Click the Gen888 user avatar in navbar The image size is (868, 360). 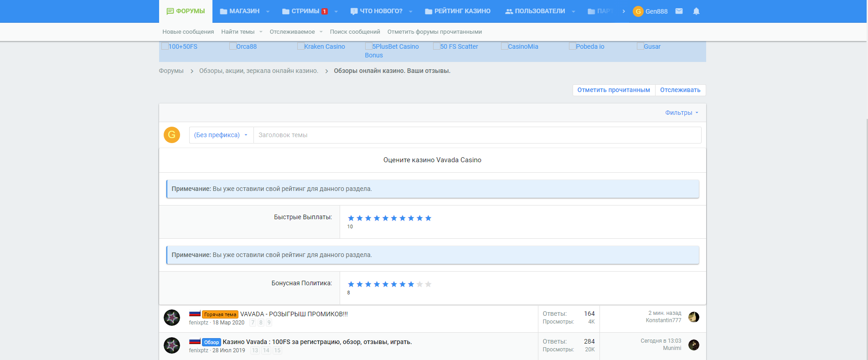(x=638, y=11)
